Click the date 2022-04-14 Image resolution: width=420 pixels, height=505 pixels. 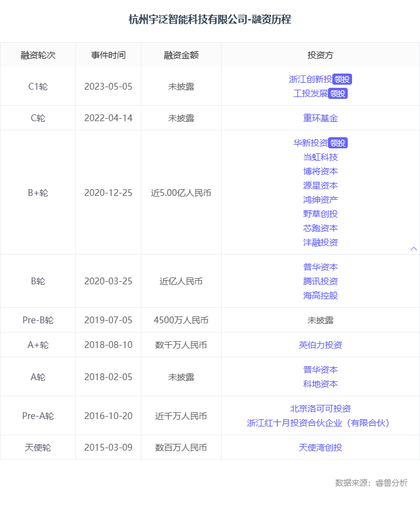pyautogui.click(x=108, y=118)
